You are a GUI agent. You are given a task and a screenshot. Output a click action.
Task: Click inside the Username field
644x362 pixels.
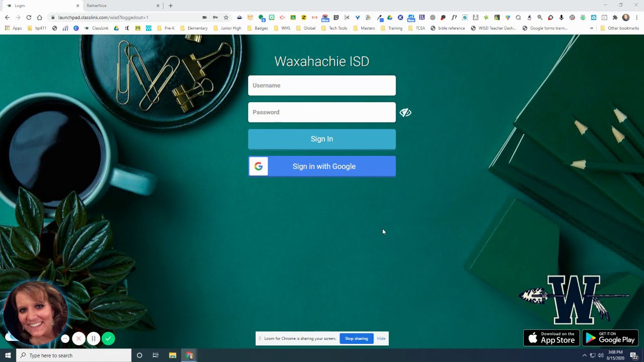click(x=321, y=85)
